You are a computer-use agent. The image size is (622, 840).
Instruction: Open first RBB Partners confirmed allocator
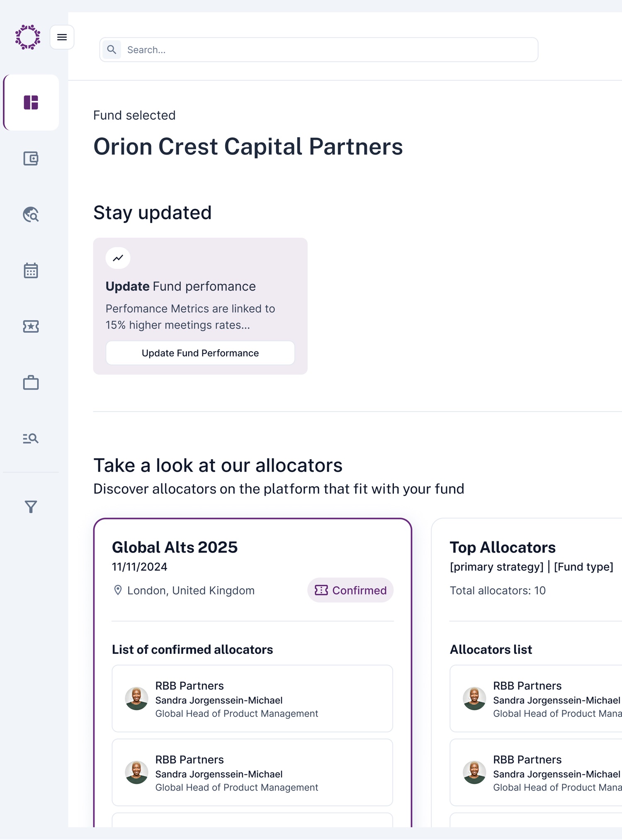253,699
